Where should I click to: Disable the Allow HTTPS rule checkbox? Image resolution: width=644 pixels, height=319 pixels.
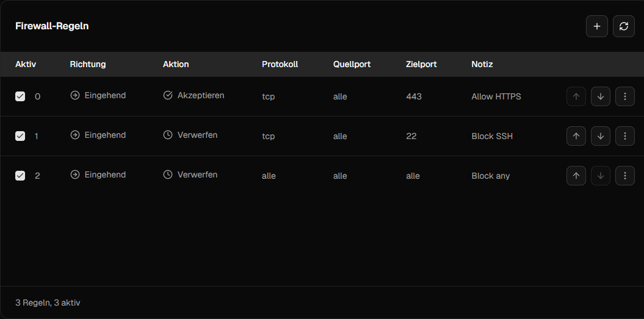20,96
